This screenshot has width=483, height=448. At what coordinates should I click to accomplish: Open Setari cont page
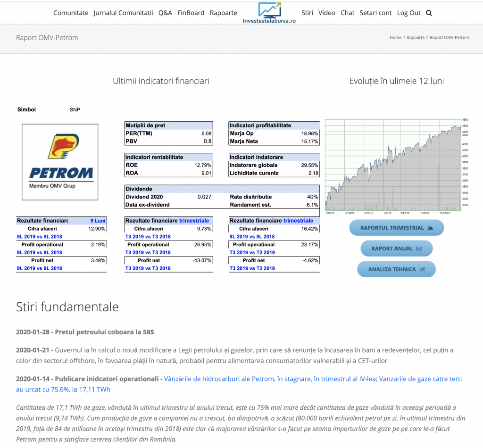[375, 13]
